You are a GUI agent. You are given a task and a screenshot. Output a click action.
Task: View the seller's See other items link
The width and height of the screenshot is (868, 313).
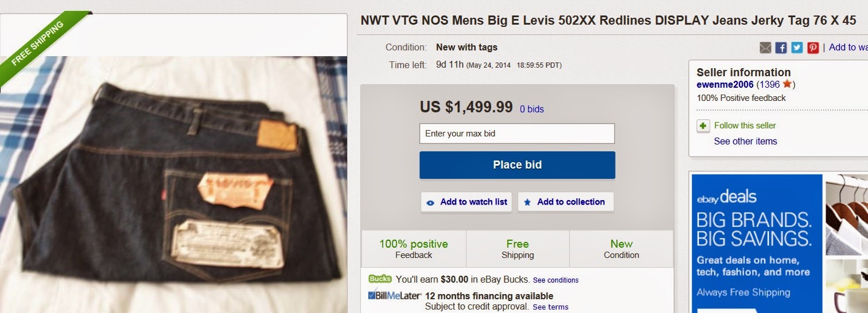tap(745, 141)
